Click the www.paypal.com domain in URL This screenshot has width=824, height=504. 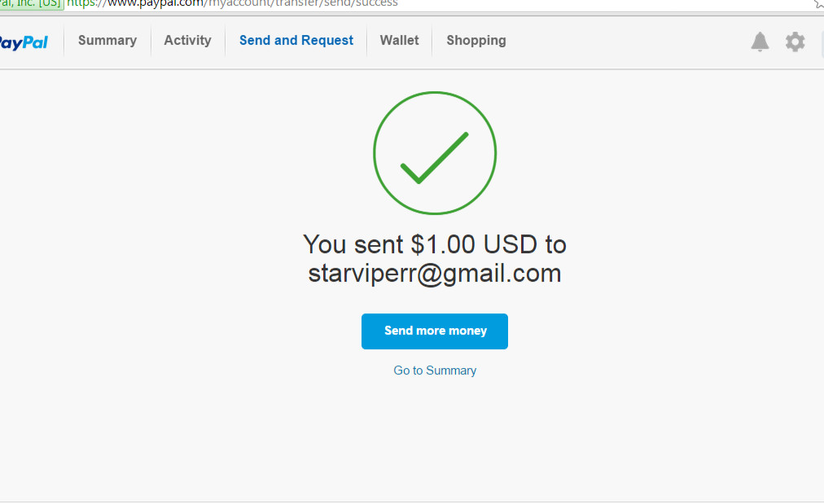155,4
